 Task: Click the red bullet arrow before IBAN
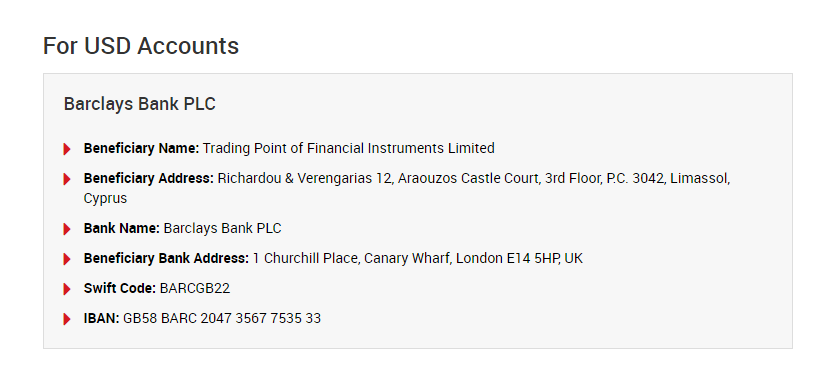tap(67, 319)
